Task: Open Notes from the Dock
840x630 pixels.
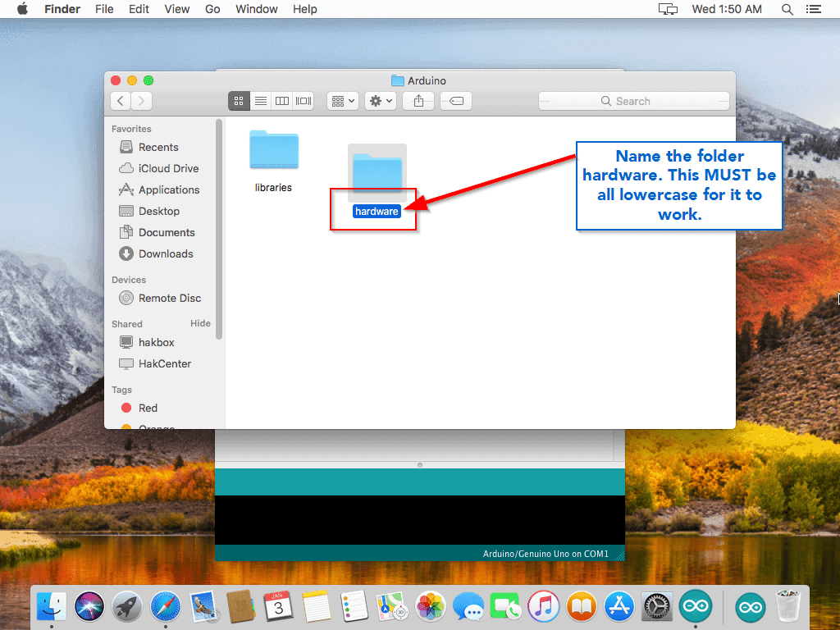Action: (316, 606)
